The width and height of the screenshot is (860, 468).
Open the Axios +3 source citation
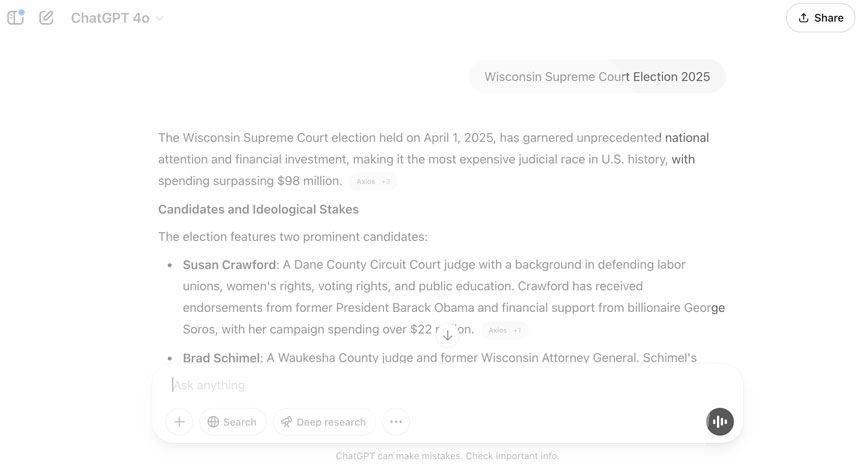point(373,182)
